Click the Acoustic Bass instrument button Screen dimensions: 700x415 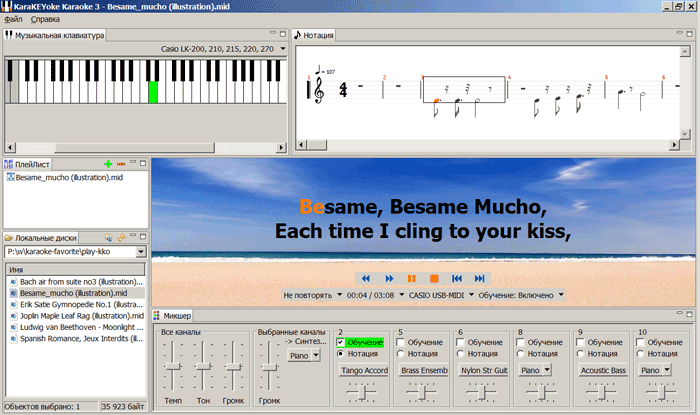coord(604,370)
